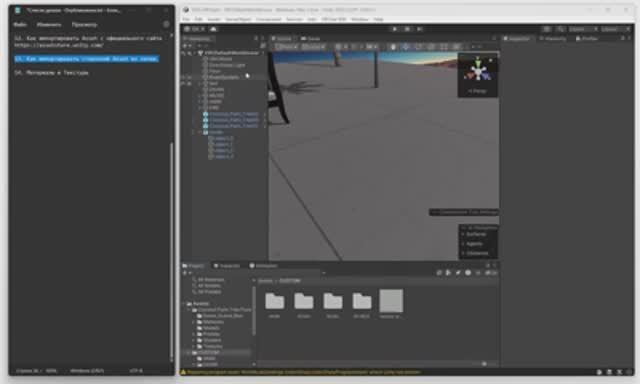Start Play mode in Unity
640x384 pixels.
click(394, 29)
